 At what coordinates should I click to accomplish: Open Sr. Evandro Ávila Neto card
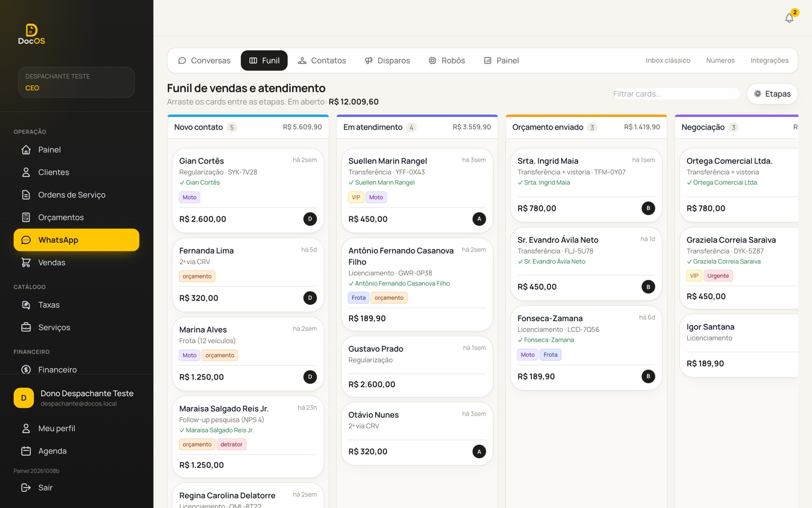point(586,264)
